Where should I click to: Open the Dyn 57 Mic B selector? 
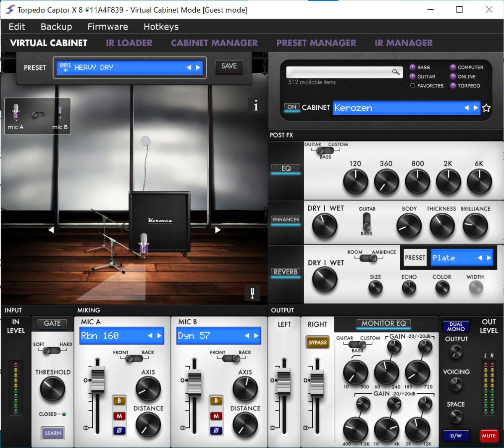(x=219, y=336)
